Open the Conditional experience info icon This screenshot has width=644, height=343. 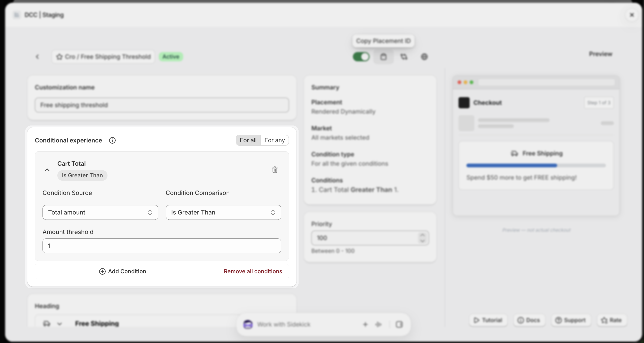pyautogui.click(x=112, y=140)
